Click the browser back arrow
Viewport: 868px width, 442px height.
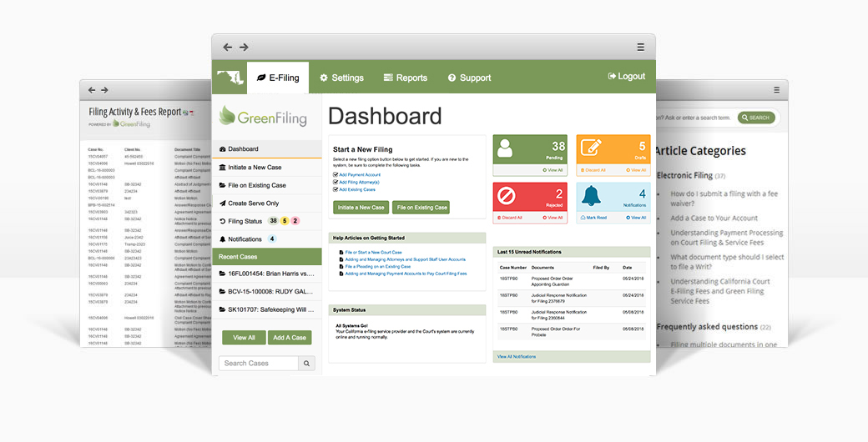[x=228, y=48]
